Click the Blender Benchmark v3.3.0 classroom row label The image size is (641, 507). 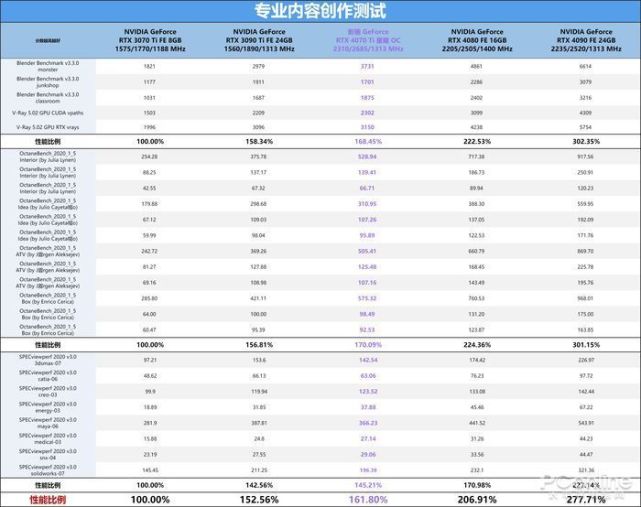click(x=48, y=98)
